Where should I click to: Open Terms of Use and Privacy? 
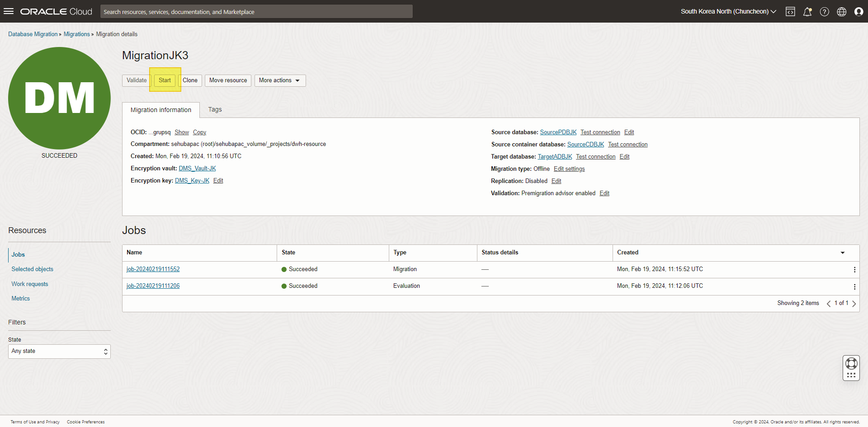35,422
